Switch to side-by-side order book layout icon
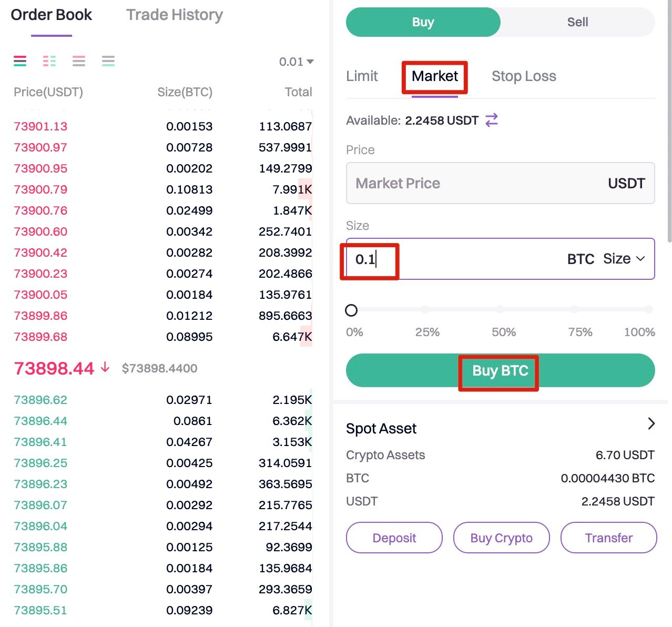672x627 pixels. coord(49,61)
